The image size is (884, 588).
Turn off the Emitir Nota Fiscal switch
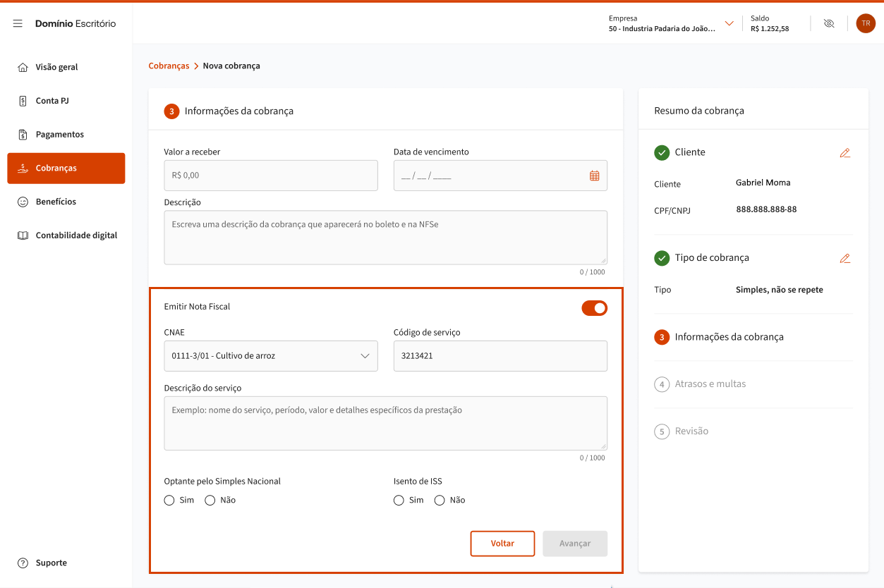(594, 307)
